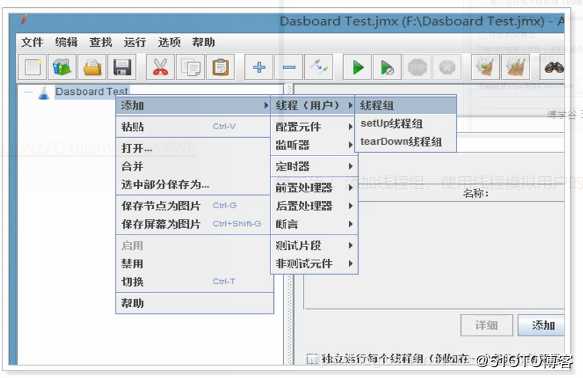
Task: Expand the 非测试元件 submenu
Action: (x=314, y=264)
